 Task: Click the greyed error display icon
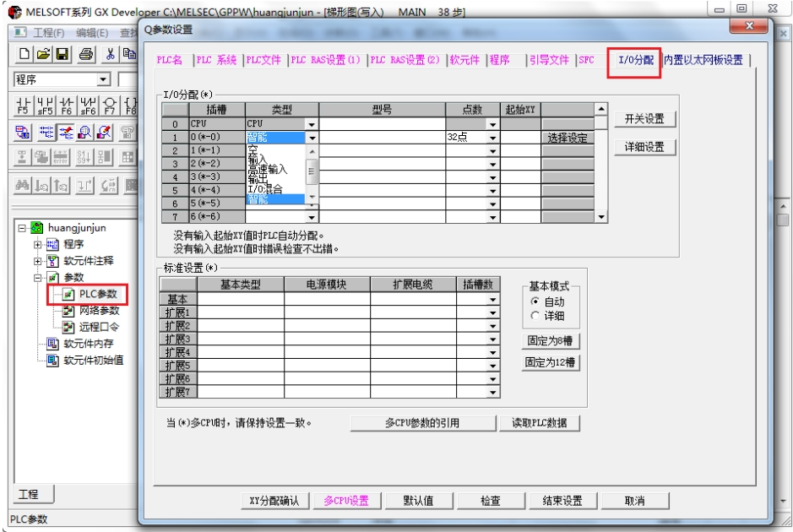[61, 157]
